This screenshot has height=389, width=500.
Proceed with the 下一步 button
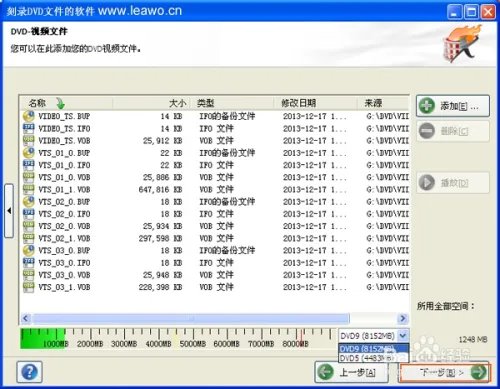coord(445,372)
